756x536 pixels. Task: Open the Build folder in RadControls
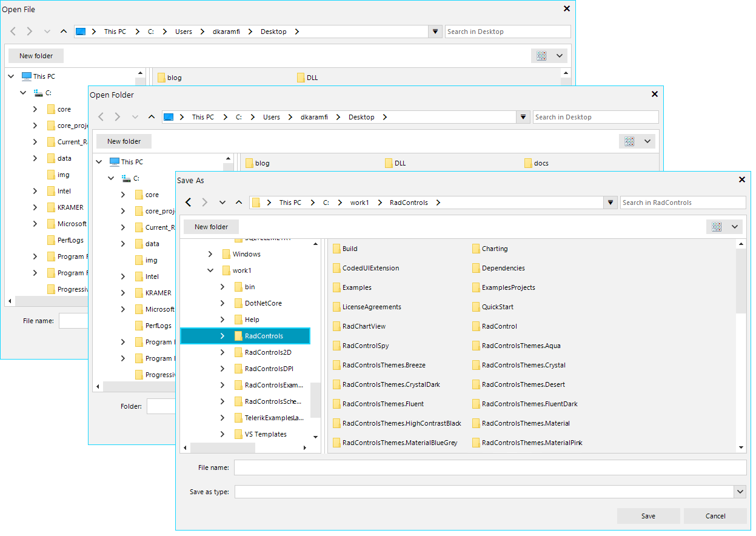(x=349, y=248)
